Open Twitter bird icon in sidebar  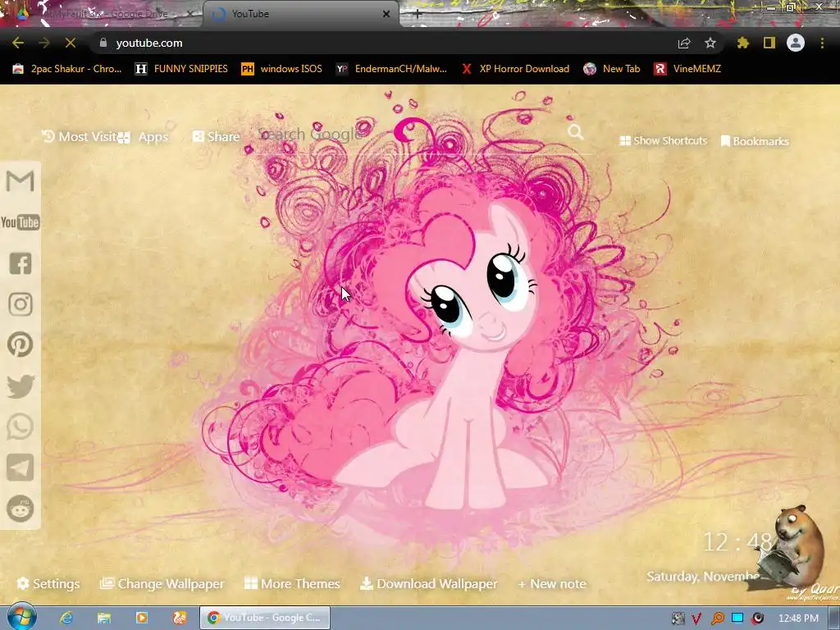pos(21,386)
